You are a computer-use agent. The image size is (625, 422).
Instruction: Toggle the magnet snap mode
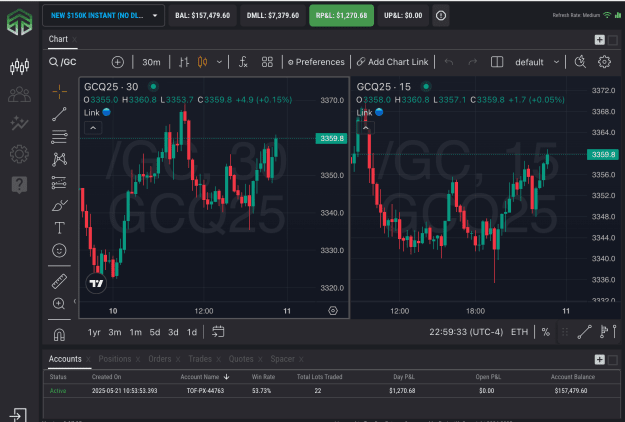coord(59,334)
